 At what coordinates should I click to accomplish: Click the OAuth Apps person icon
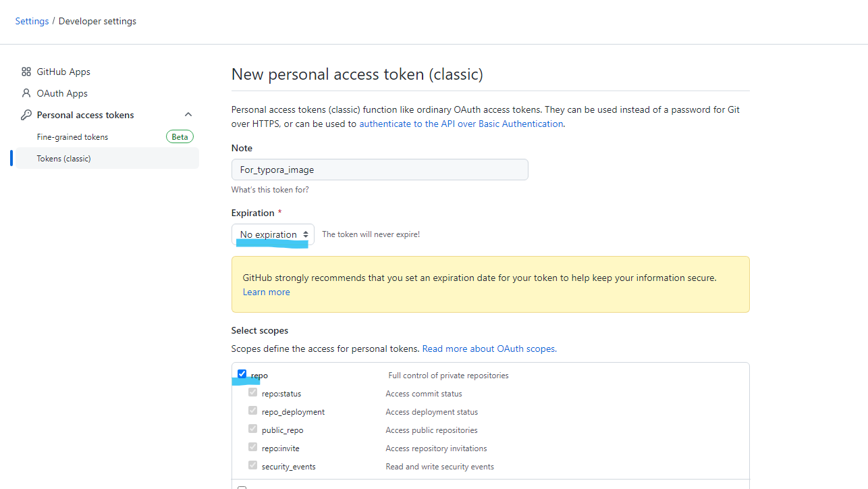tap(26, 93)
